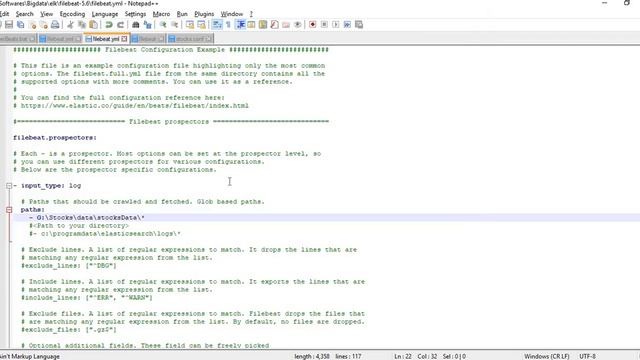Screen dimensions: 640x360
Task: Toggle Show All Characters pilcrow icon
Action: 228,25
